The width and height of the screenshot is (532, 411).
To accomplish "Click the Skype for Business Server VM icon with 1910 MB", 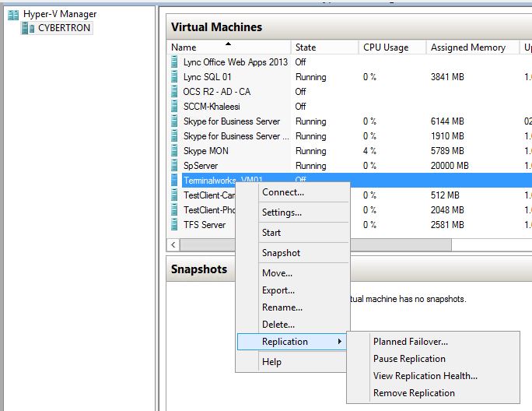I will coord(174,136).
